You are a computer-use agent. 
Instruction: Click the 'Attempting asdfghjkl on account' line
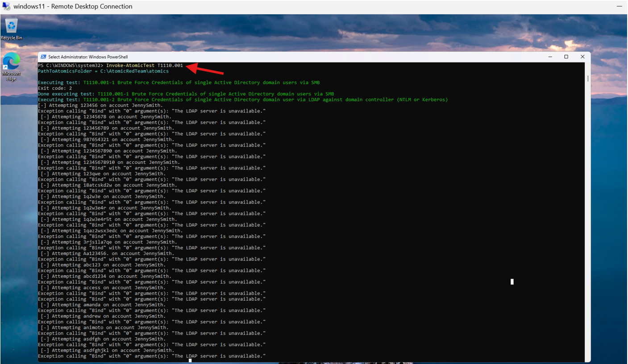pyautogui.click(x=107, y=350)
